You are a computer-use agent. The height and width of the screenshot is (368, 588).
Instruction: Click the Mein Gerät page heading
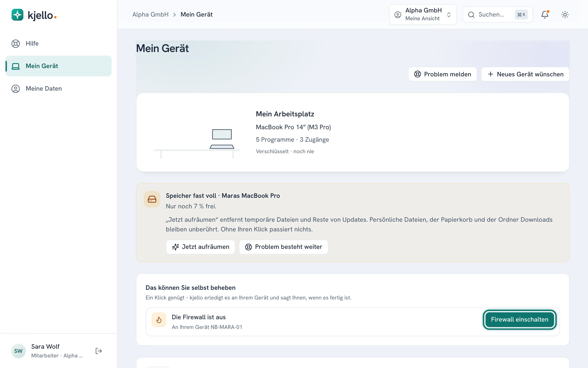coord(162,48)
